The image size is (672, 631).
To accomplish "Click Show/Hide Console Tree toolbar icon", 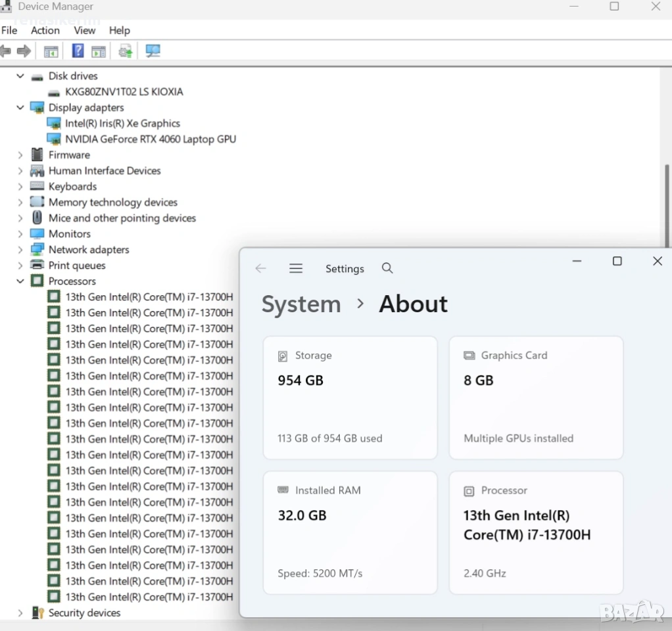I will tap(51, 51).
